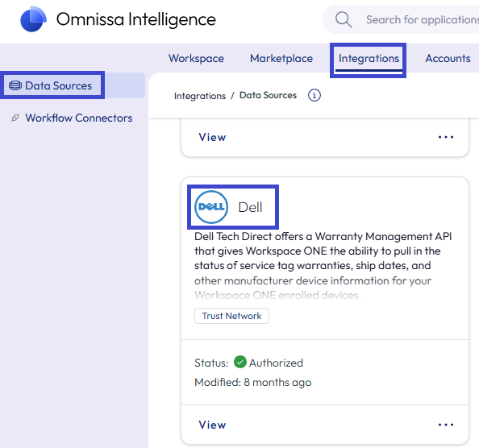
Task: Click the Dell Tech Direct description text
Action: point(323,266)
